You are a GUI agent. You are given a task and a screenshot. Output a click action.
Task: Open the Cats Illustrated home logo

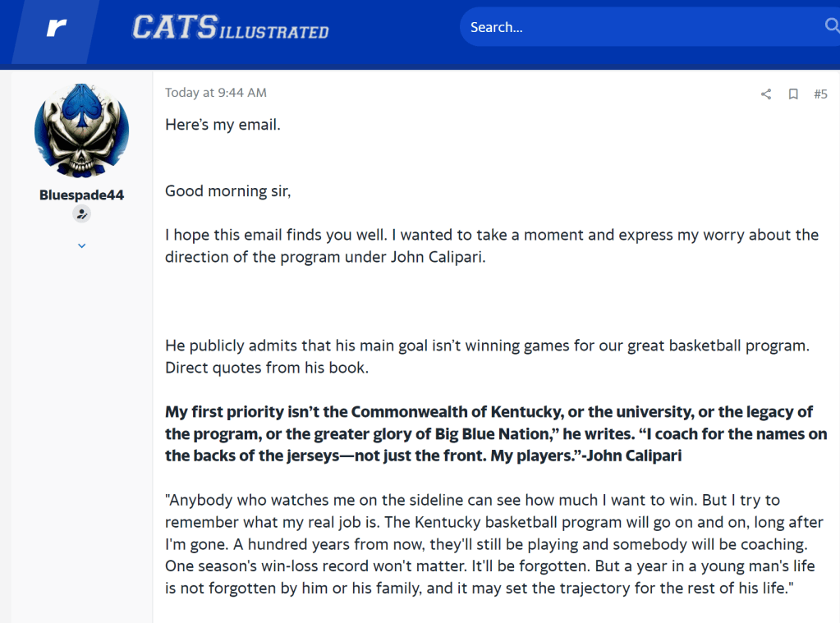click(x=230, y=28)
